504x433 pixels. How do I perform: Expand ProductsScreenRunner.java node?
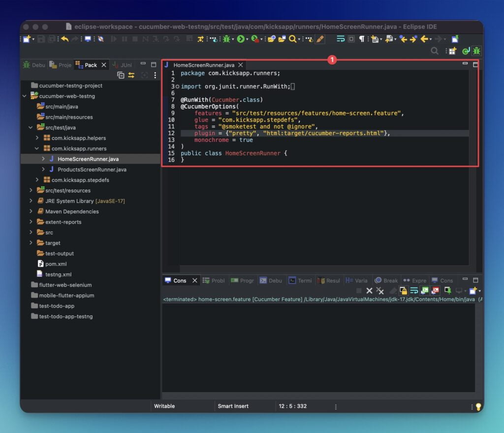[43, 169]
